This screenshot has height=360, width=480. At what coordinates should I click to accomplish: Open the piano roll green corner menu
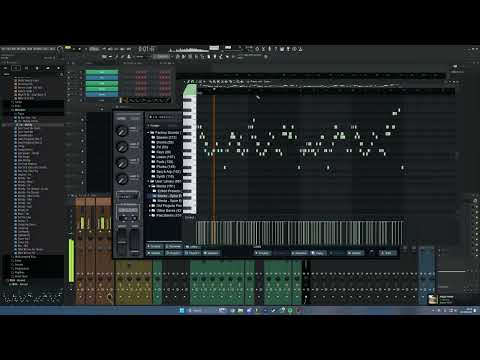click(190, 90)
